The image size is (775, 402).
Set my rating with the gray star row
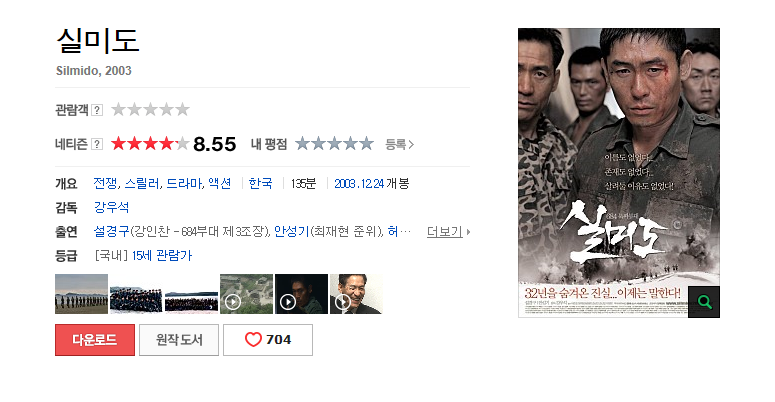click(x=334, y=144)
